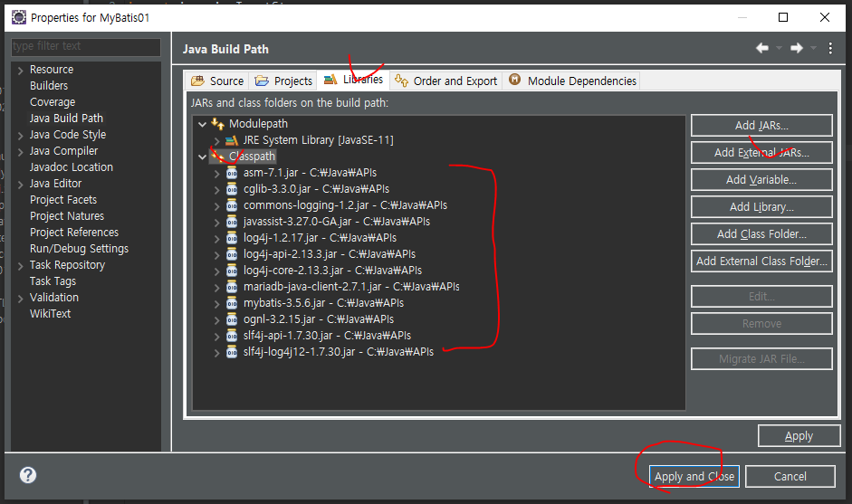Open Run/Debug Settings page
The width and height of the screenshot is (852, 504).
pos(80,249)
